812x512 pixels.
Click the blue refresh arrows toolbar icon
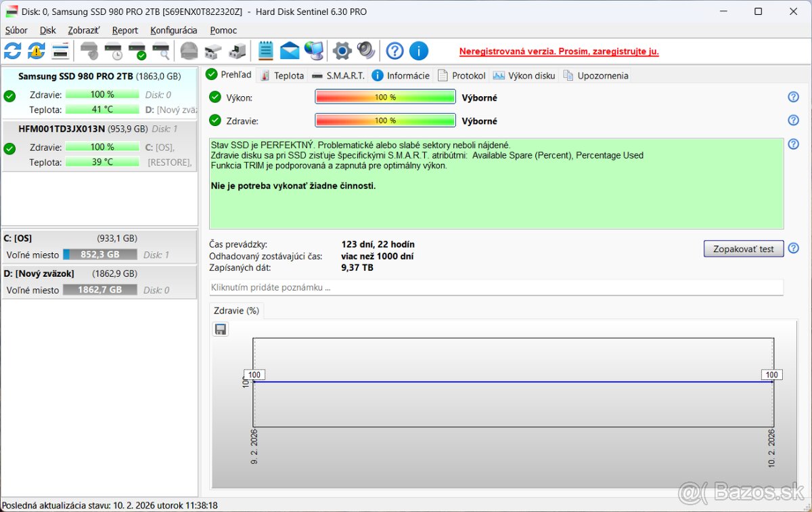click(x=13, y=51)
